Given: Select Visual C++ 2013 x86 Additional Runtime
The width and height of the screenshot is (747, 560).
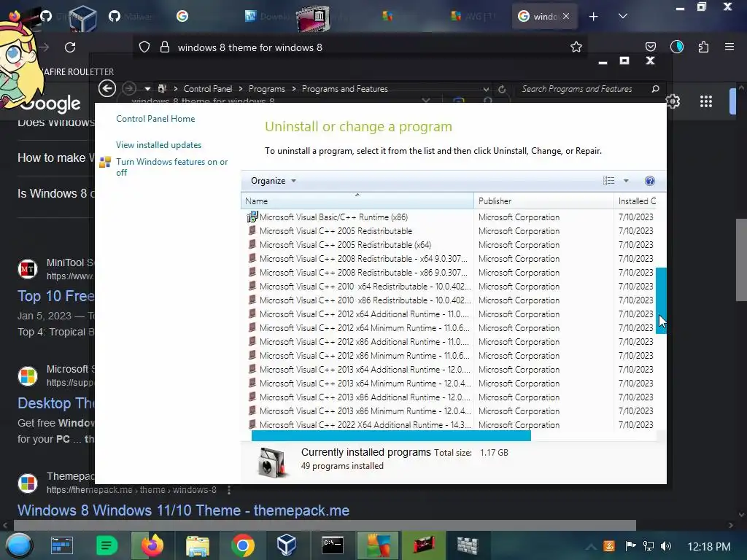Looking at the screenshot, I should (x=365, y=397).
